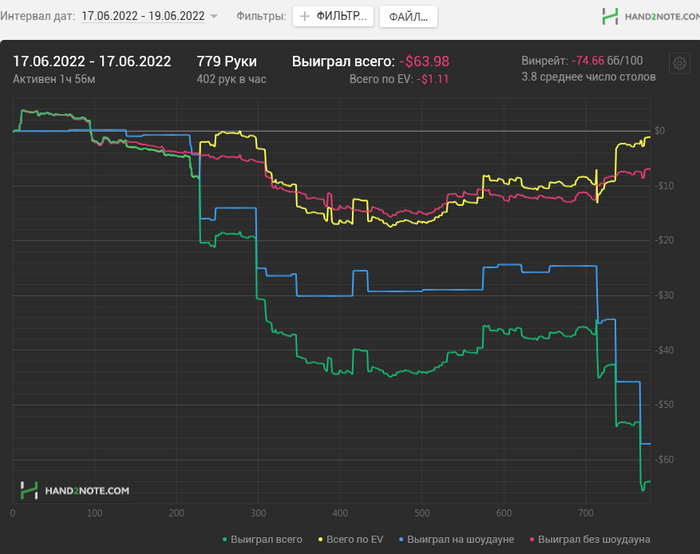Click the 'Фильтры:' label
Image resolution: width=700 pixels, height=554 pixels.
pyautogui.click(x=261, y=16)
